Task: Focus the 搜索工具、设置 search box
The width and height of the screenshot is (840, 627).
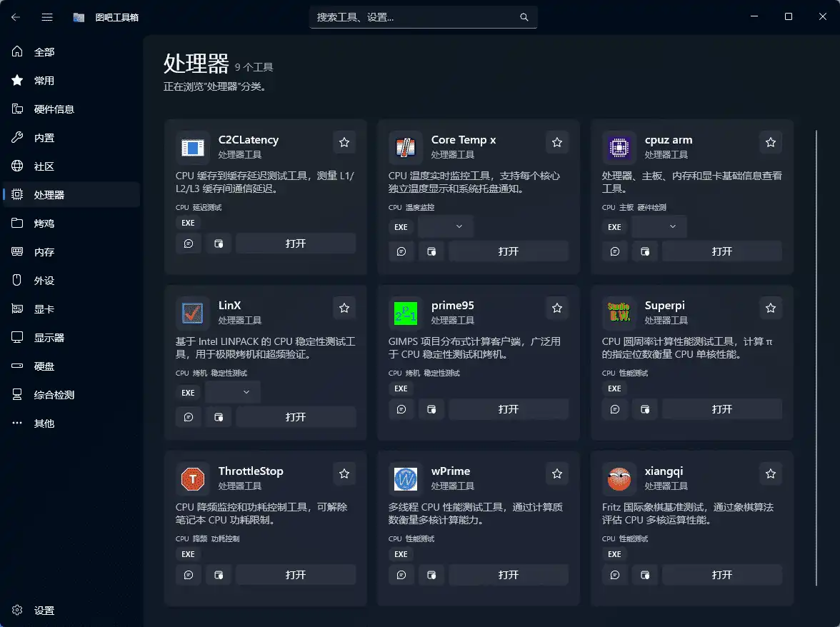Action: pyautogui.click(x=423, y=17)
